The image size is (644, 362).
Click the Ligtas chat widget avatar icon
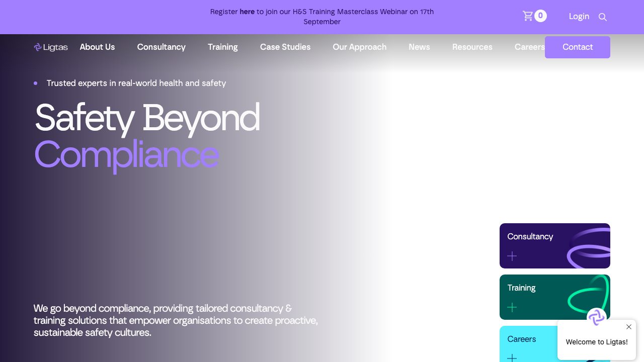tap(596, 317)
